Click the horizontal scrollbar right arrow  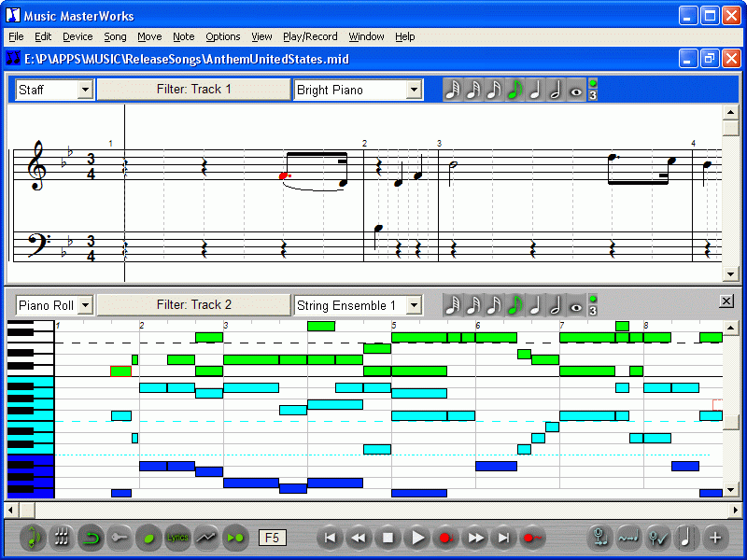pos(736,510)
